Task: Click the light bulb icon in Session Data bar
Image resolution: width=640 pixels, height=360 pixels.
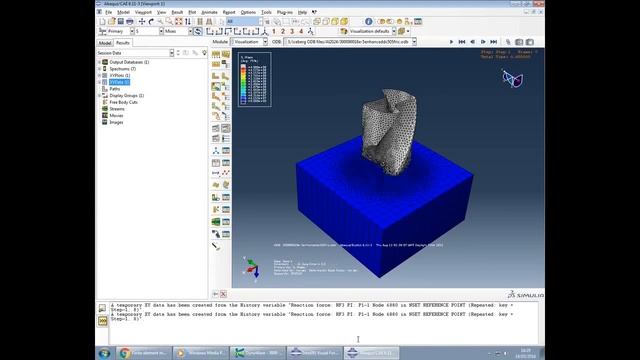Action: point(204,53)
